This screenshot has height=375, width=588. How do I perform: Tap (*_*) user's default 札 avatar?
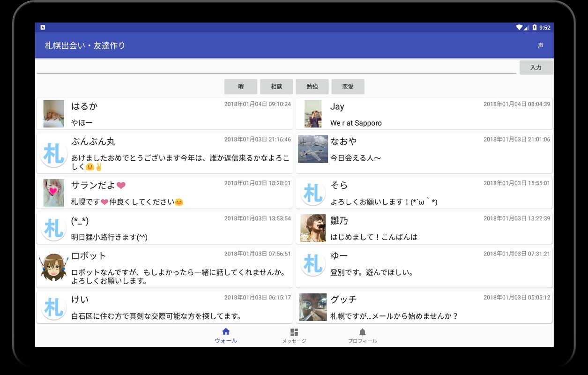tap(53, 228)
